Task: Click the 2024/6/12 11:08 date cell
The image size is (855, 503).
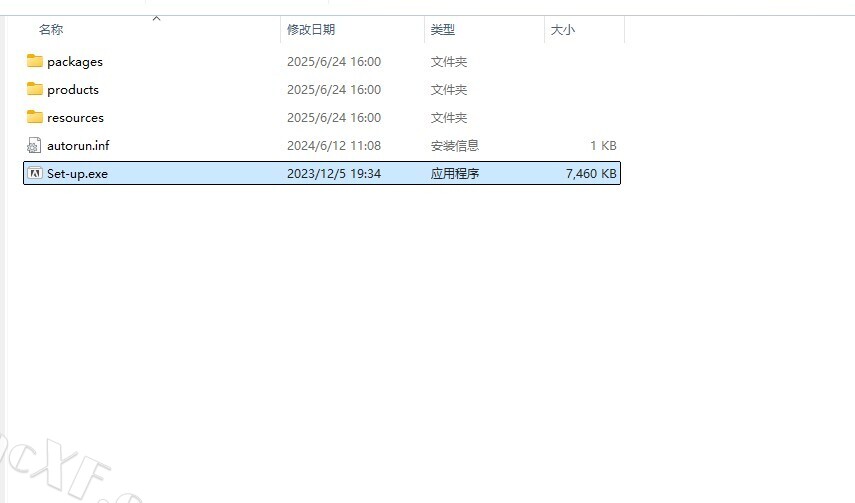Action: pyautogui.click(x=334, y=146)
